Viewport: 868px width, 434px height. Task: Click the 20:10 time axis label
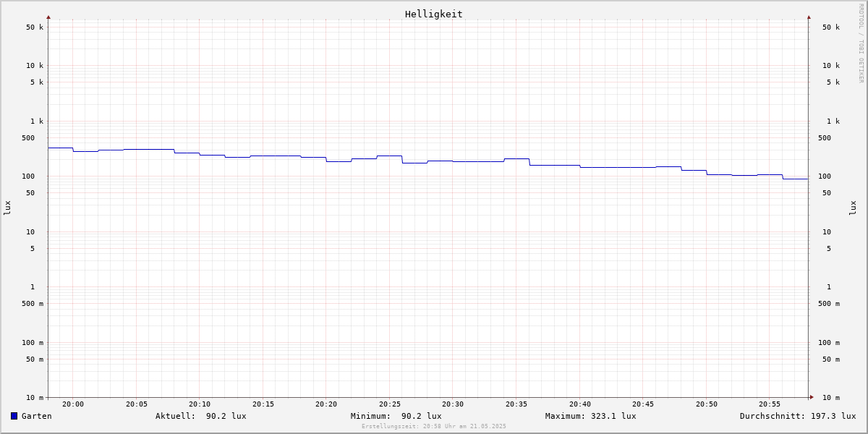coord(200,404)
